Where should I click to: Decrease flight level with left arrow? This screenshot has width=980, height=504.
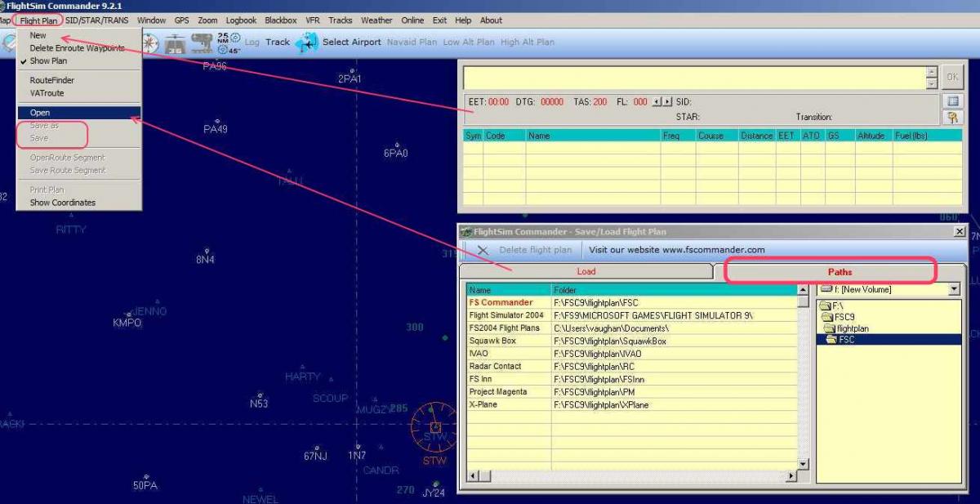tap(657, 102)
